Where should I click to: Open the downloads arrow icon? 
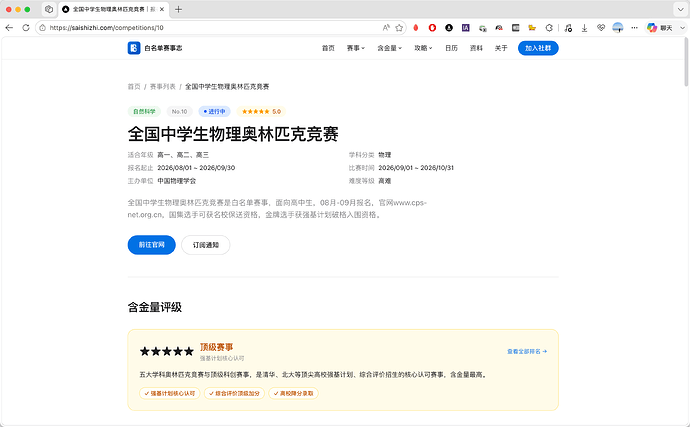tap(584, 28)
